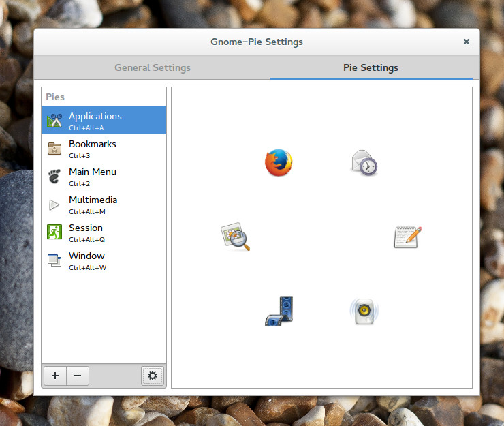The width and height of the screenshot is (504, 426).
Task: Click the Main Menu GNOME foot icon
Action: click(x=54, y=177)
